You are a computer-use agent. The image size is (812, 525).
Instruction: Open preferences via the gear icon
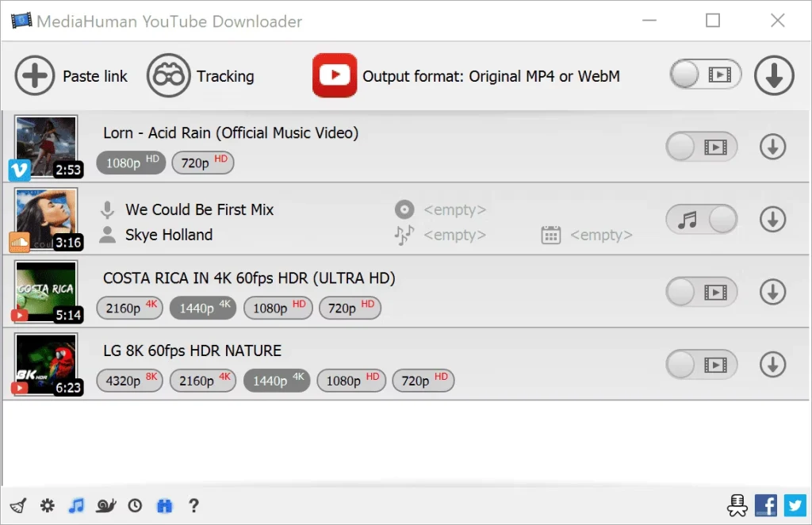click(x=48, y=505)
